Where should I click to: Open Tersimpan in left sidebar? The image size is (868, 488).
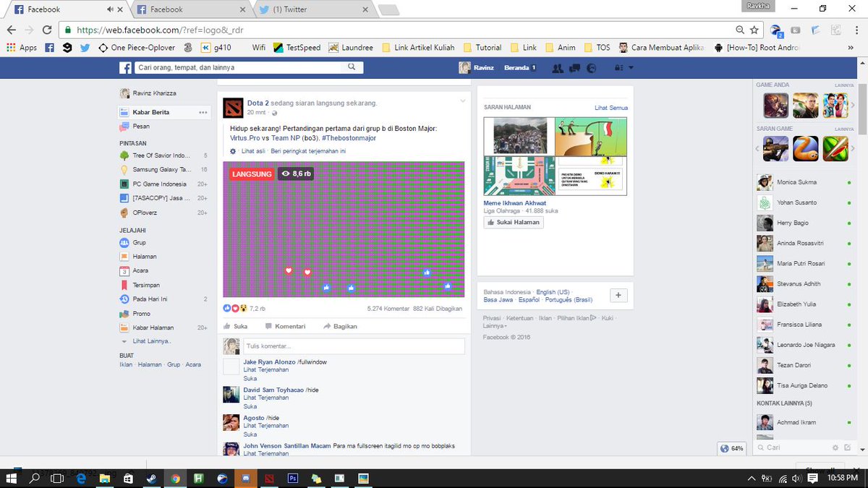[146, 285]
